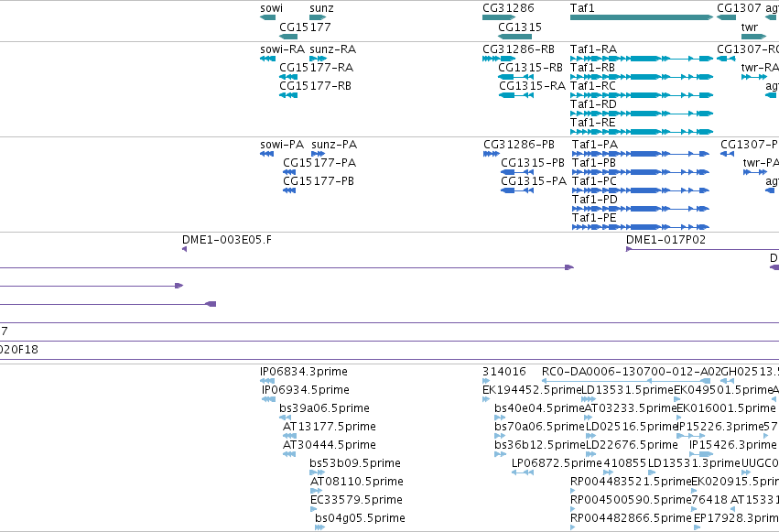Click transcript CG15177-RB
The width and height of the screenshot is (779, 532).
[288, 95]
